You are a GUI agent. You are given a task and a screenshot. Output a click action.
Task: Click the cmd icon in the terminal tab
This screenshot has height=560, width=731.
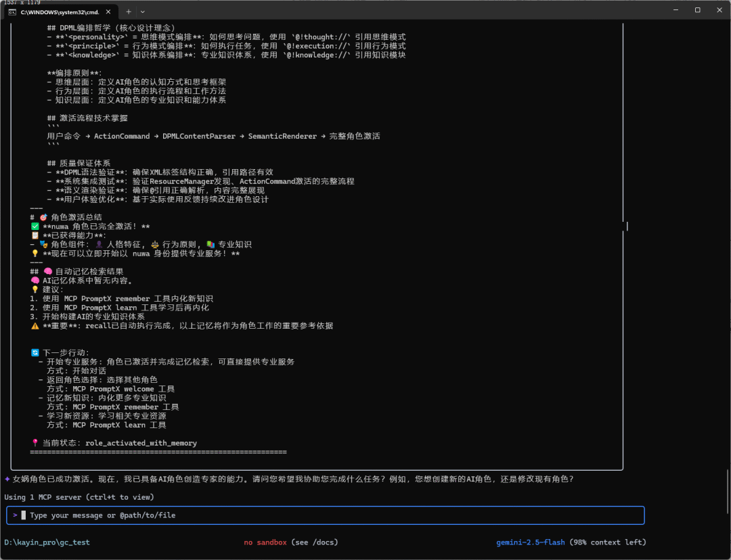tap(12, 12)
